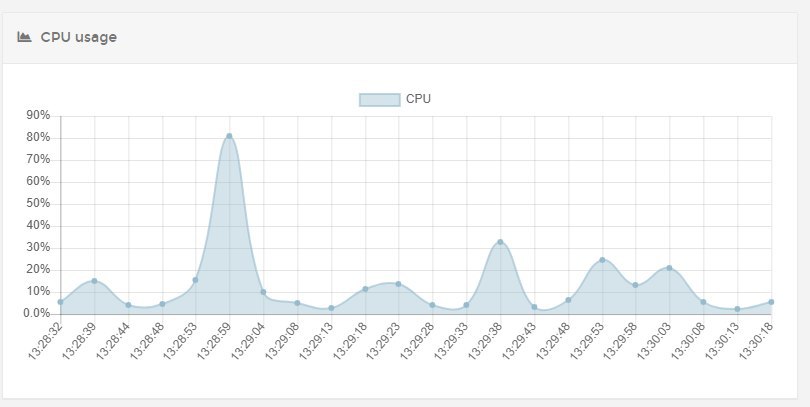Click the area chart icon beside CPU usage
This screenshot has height=407, width=810.
(x=24, y=37)
